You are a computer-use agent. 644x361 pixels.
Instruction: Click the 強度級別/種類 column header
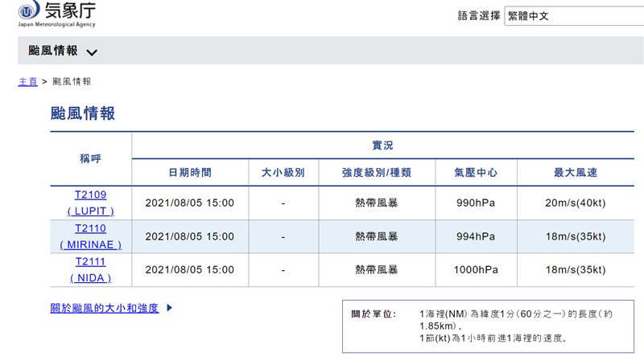point(377,173)
